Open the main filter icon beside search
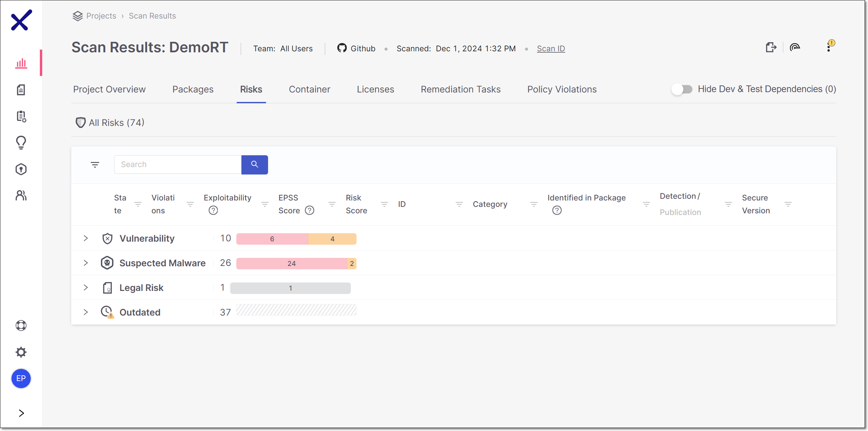This screenshot has height=431, width=868. tap(95, 165)
